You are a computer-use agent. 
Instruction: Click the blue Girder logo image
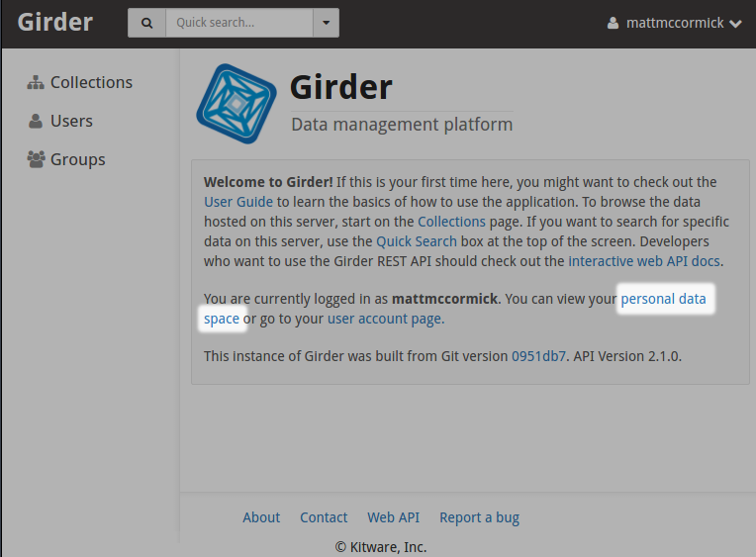click(x=236, y=104)
